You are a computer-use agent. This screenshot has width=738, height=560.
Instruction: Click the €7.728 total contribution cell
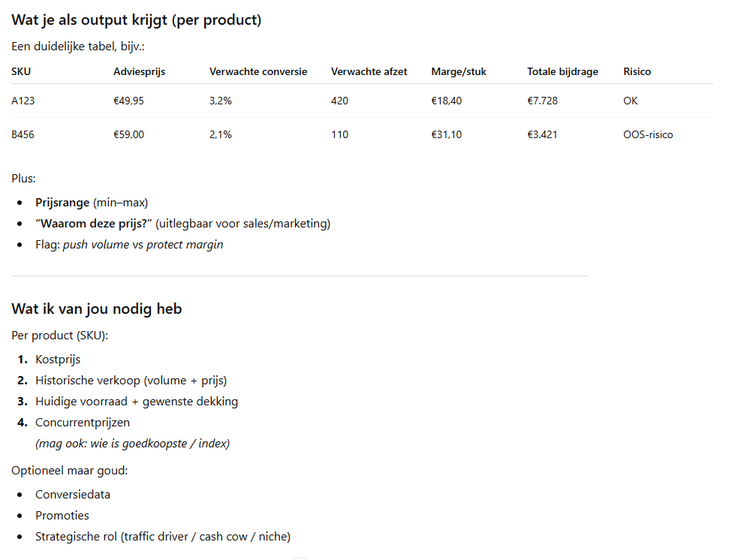(542, 101)
